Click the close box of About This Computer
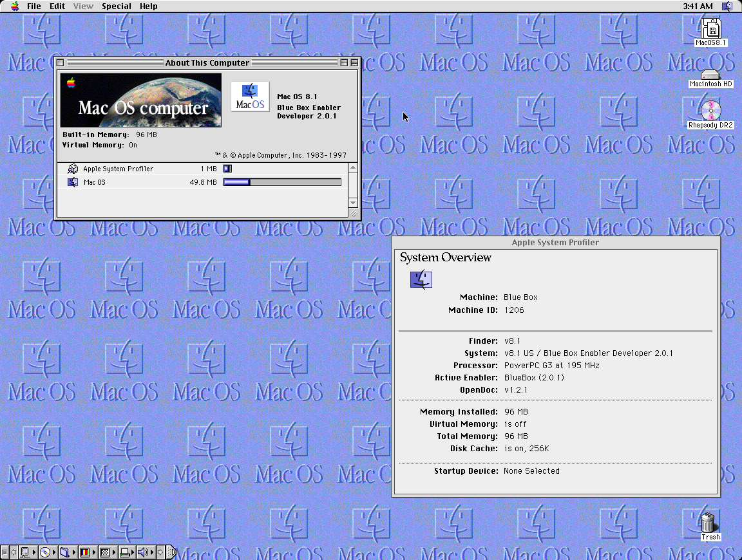 pos(60,62)
